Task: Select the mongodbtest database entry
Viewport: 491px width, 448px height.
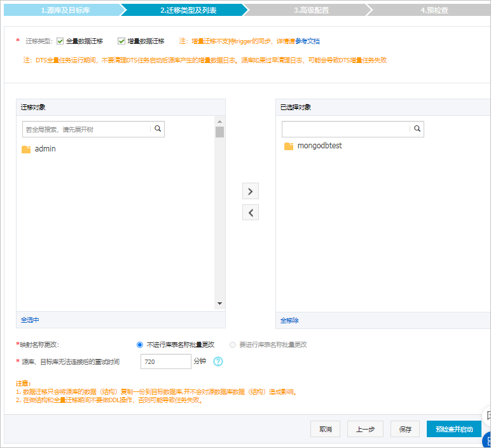Action: pyautogui.click(x=319, y=146)
